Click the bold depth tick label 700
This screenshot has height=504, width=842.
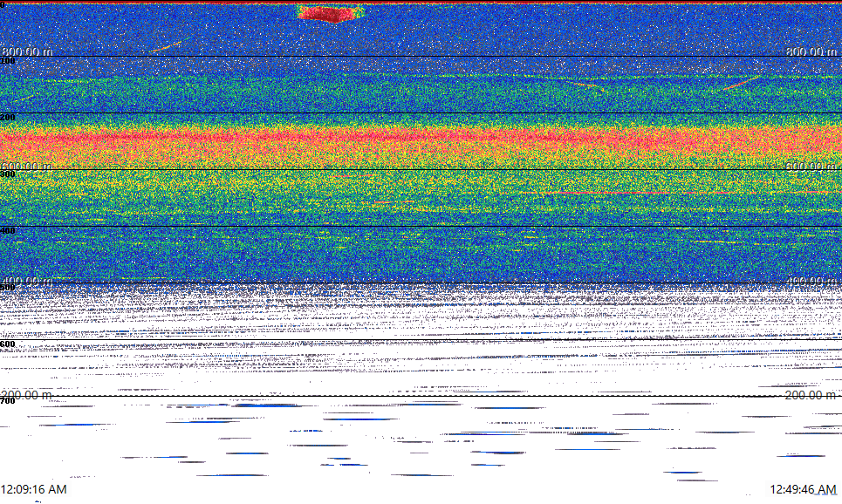8,401
